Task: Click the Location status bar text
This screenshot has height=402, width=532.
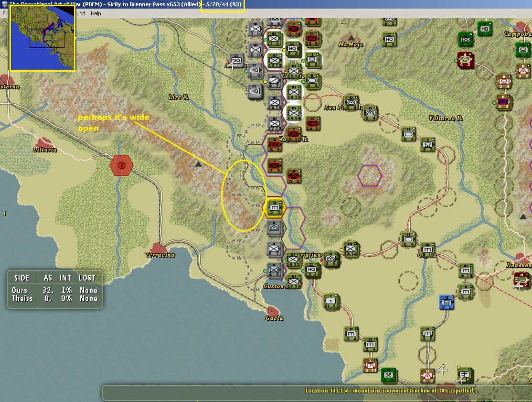Action: (x=391, y=391)
